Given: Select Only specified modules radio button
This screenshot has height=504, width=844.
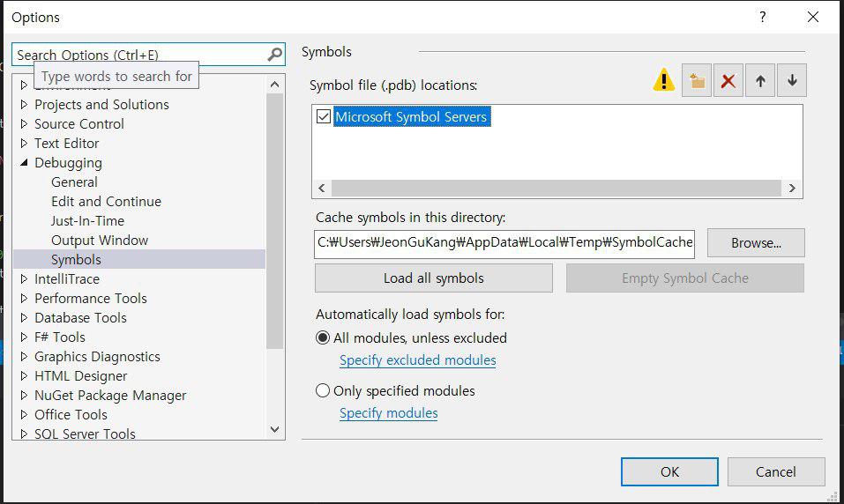Looking at the screenshot, I should click(x=323, y=390).
